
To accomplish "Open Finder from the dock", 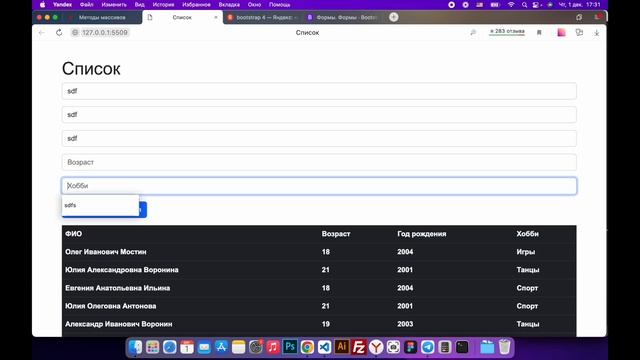I will [135, 347].
